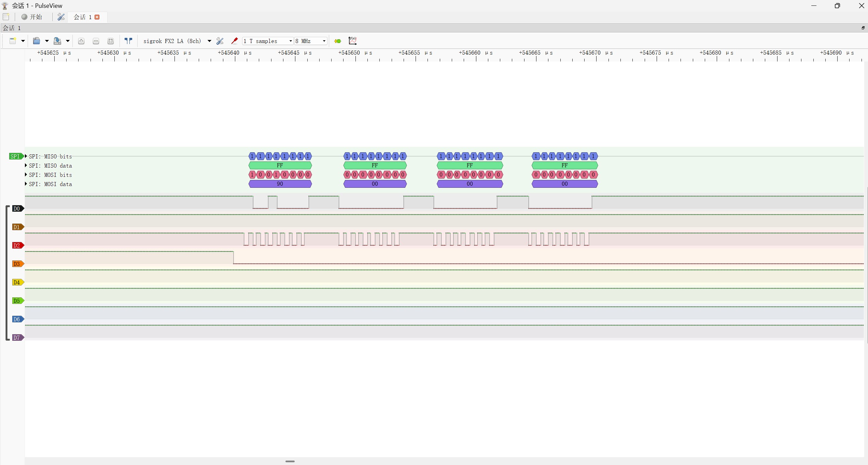Click the save capture icon

(57, 41)
